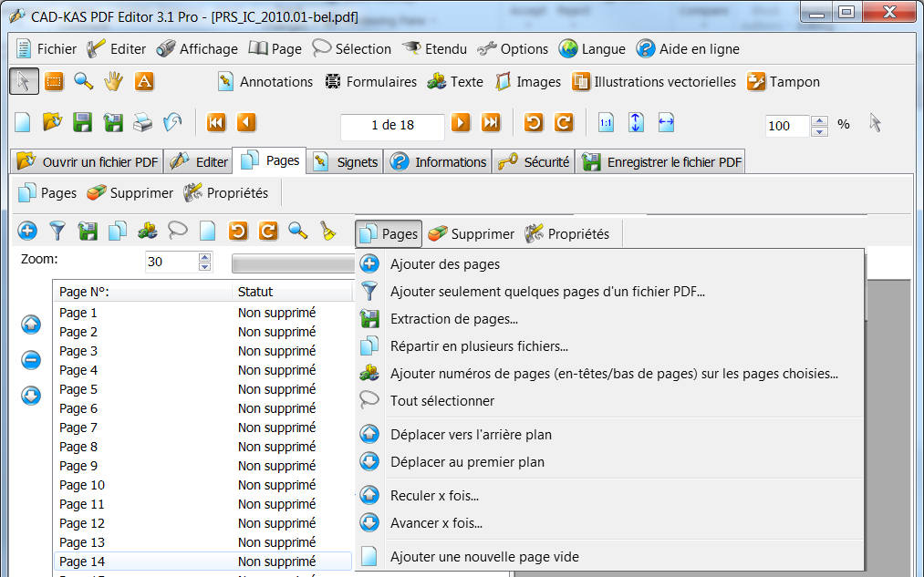Increase the 100 percent zoom stepper
The width and height of the screenshot is (924, 577).
pyautogui.click(x=819, y=119)
